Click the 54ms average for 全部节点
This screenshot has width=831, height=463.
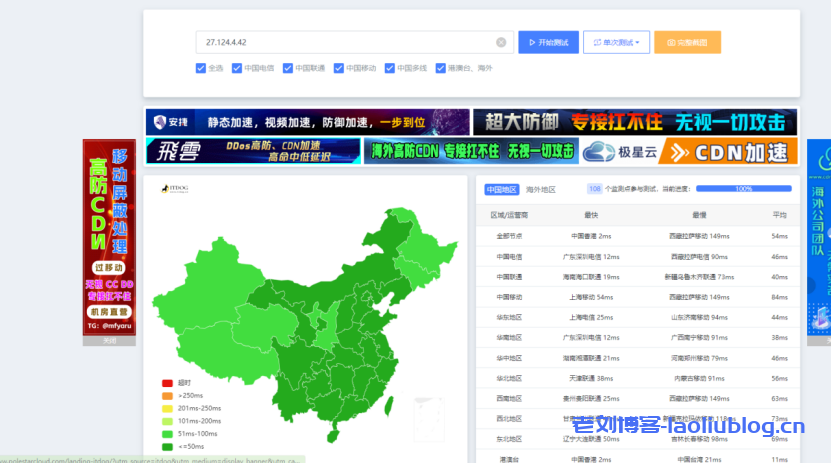[779, 236]
